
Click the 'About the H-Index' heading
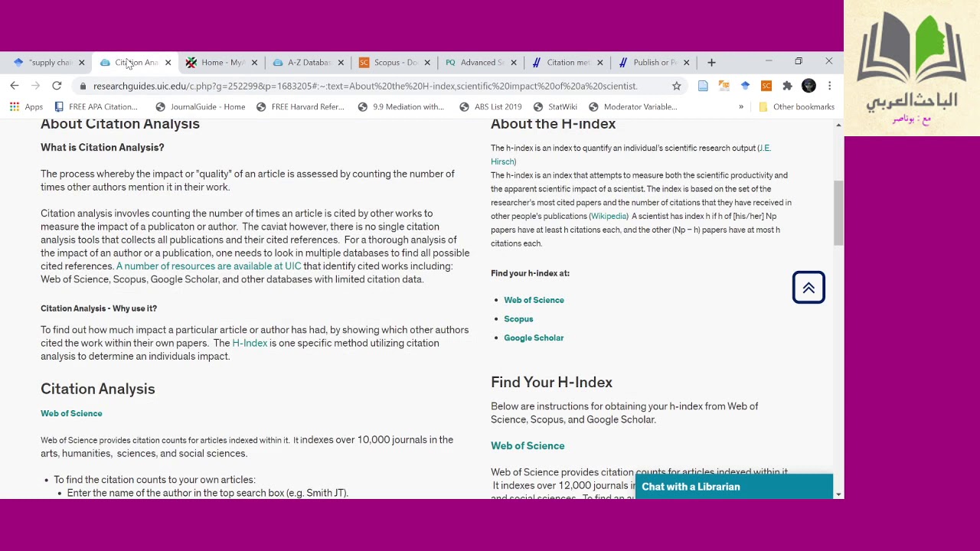(553, 124)
